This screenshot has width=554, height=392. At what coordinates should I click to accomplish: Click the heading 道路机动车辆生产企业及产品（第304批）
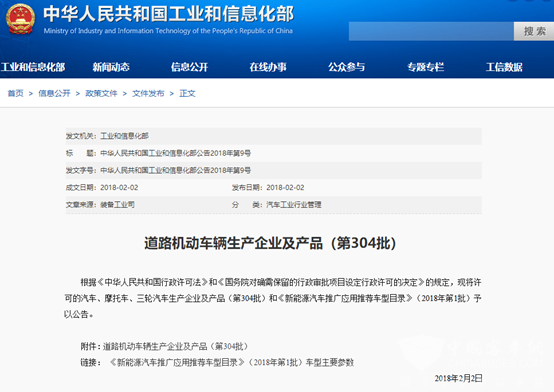coord(270,243)
